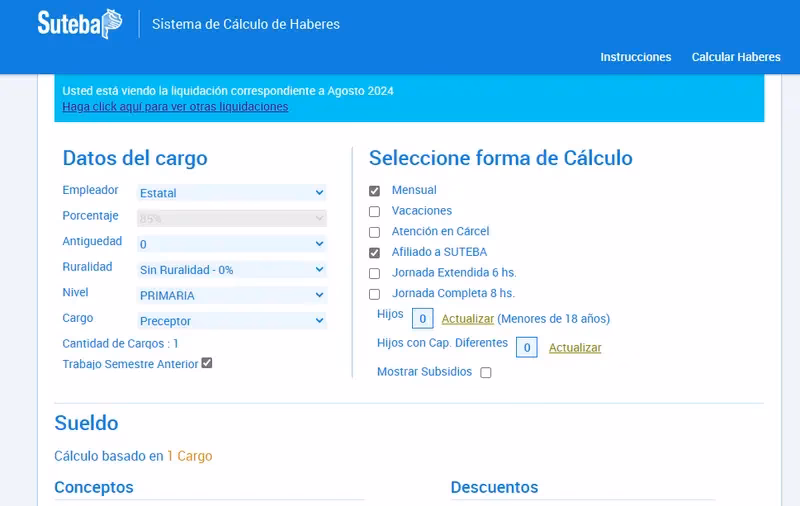Enable Jornada Completa 8 hs. checkbox
The width and height of the screenshot is (800, 506).
pyautogui.click(x=374, y=294)
